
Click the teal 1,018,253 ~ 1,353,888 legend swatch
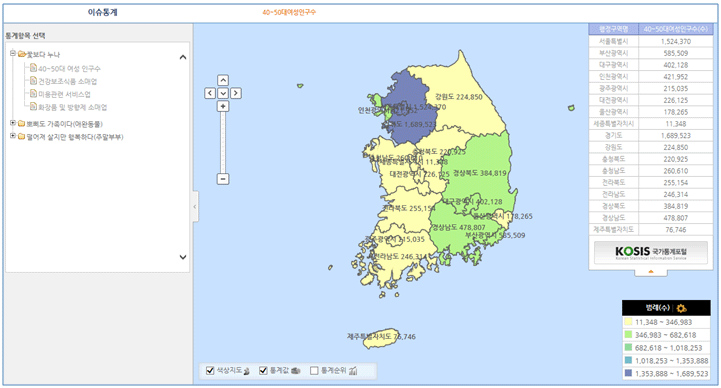click(x=628, y=361)
